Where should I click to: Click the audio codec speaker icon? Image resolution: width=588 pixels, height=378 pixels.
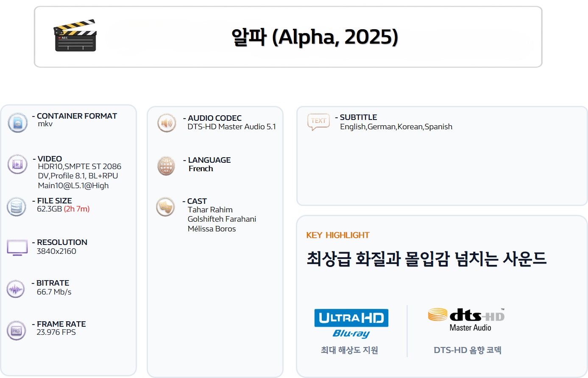click(167, 123)
